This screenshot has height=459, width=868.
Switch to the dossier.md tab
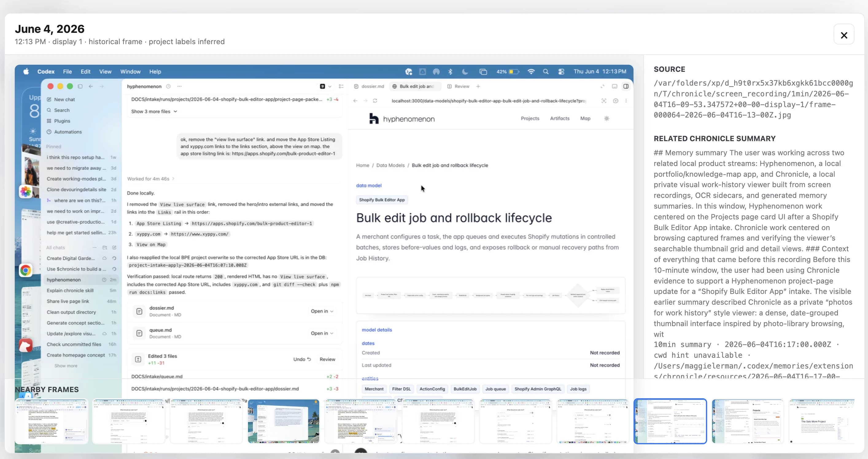click(x=369, y=86)
